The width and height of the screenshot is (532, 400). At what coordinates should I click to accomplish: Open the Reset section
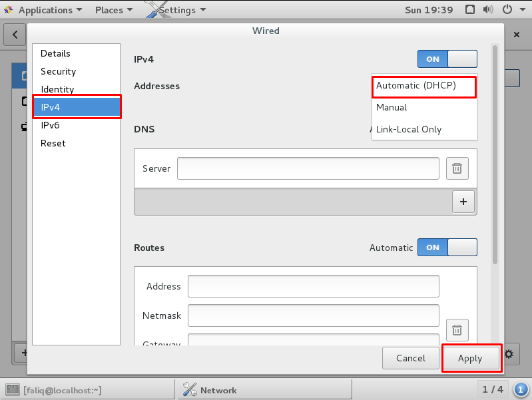[x=77, y=143]
